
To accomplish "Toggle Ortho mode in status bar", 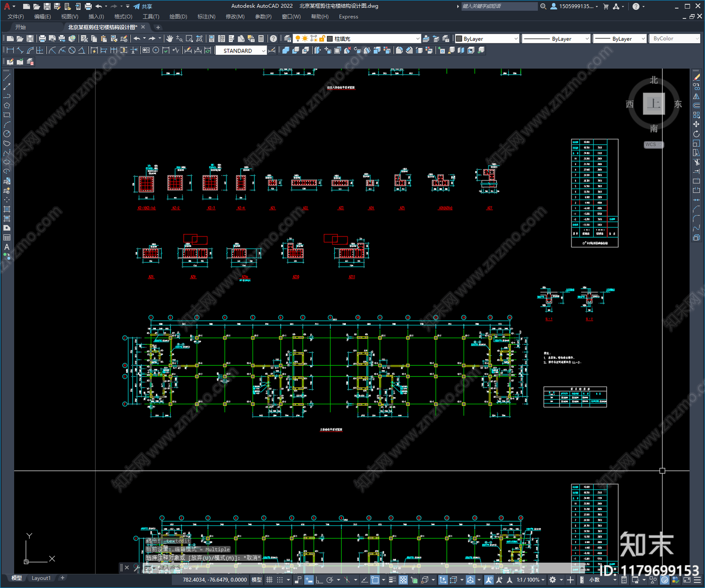I will 319,580.
